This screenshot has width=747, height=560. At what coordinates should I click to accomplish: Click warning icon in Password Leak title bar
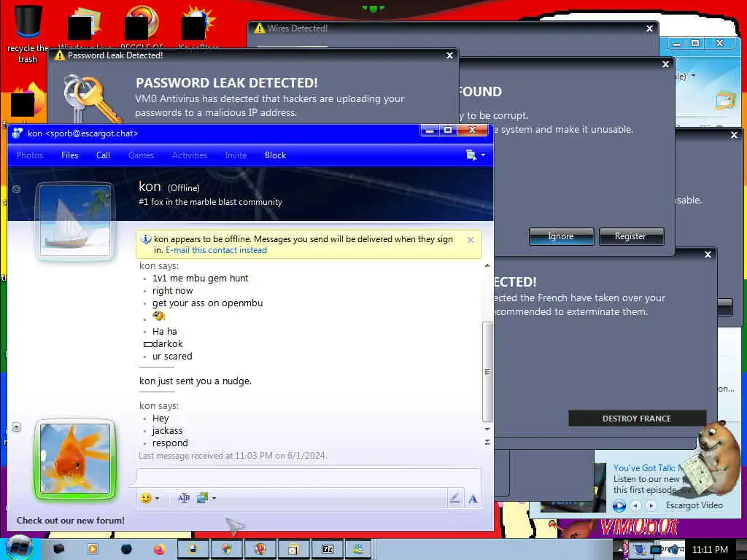point(60,55)
